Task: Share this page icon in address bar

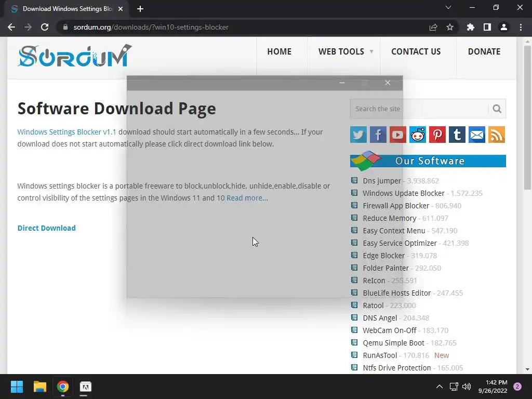Action: 433,27
